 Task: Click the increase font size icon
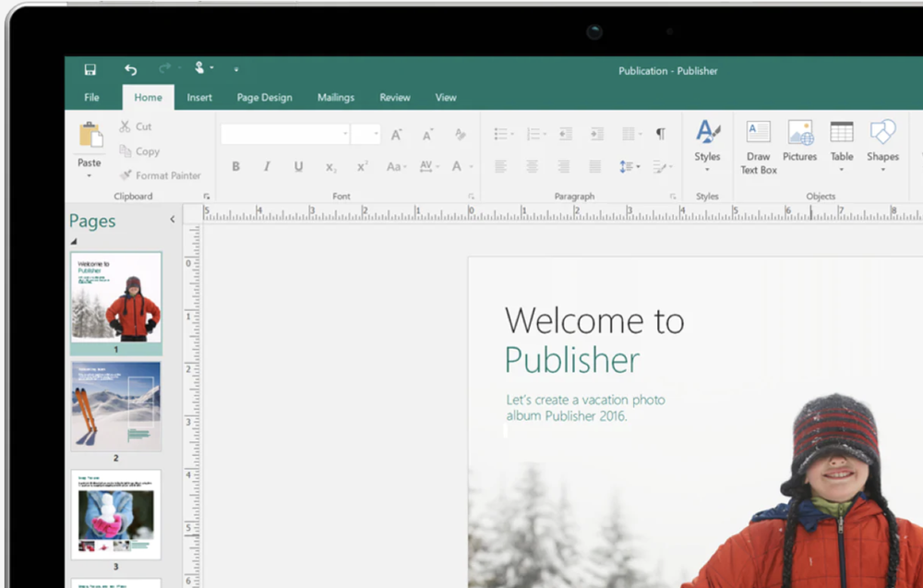(x=396, y=135)
